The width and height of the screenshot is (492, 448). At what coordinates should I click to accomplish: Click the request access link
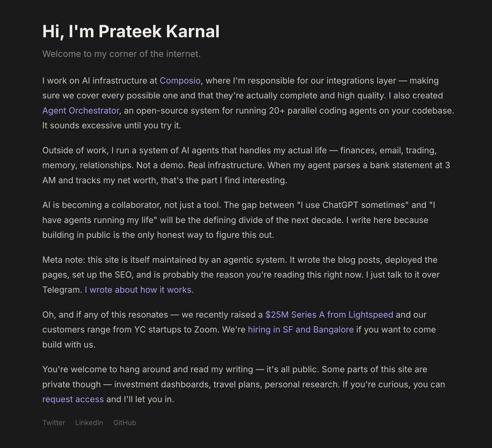point(73,400)
